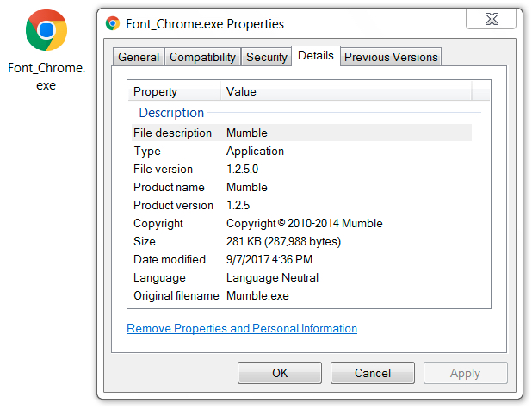Viewport: 532px width, 409px height.
Task: Select the Copyright property label
Action: coord(158,223)
